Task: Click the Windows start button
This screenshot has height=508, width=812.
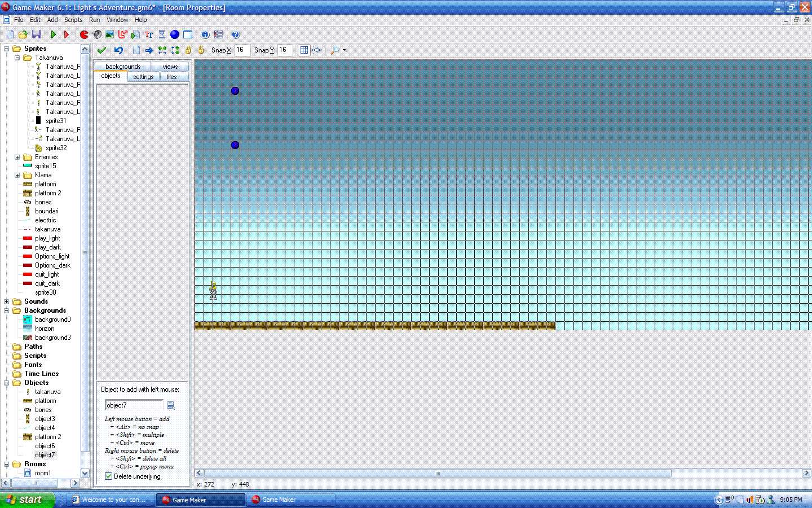Action: tap(27, 500)
